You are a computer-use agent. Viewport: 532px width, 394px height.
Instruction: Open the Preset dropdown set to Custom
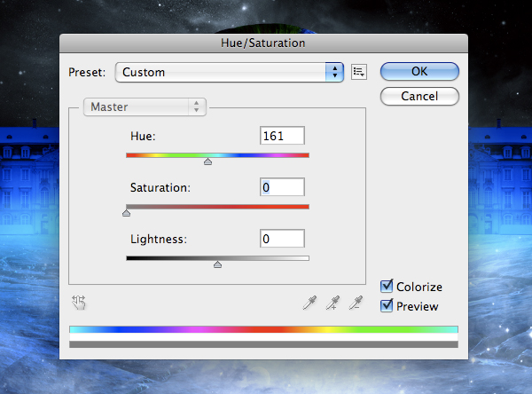[x=230, y=72]
